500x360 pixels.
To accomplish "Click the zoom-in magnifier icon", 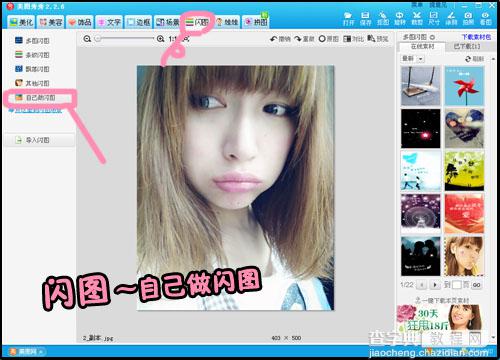I will 160,39.
